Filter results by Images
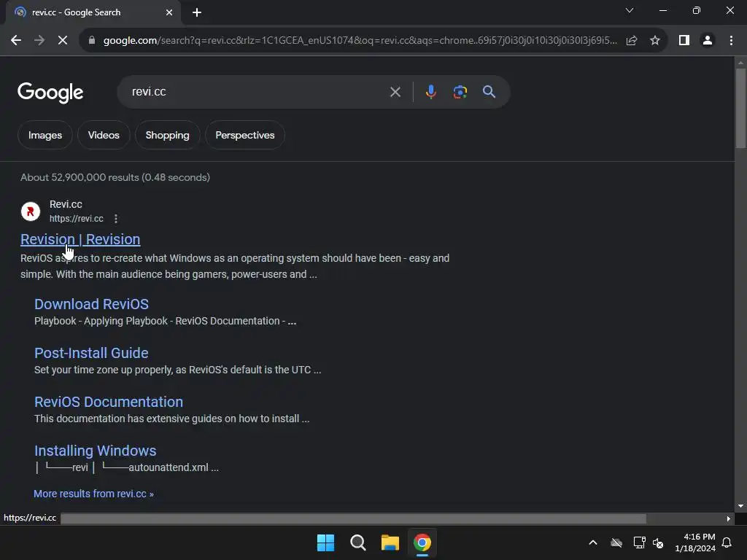Image resolution: width=747 pixels, height=560 pixels. click(x=45, y=135)
